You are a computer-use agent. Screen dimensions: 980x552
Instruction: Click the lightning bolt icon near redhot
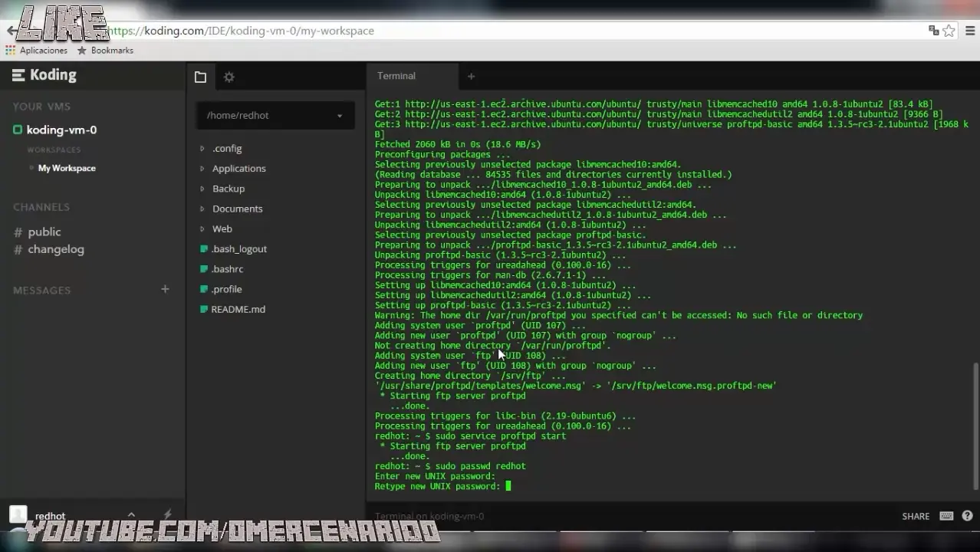[x=168, y=514]
